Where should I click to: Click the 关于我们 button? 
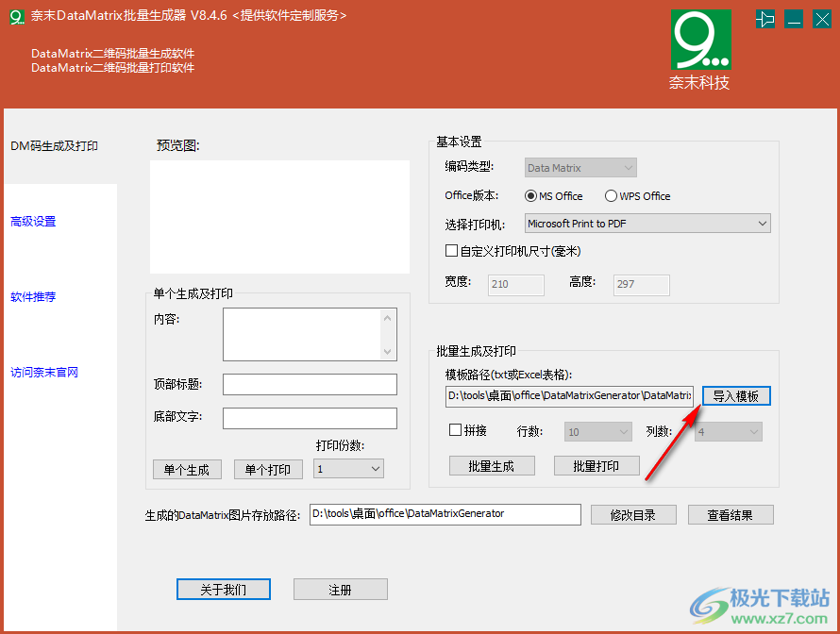click(224, 590)
